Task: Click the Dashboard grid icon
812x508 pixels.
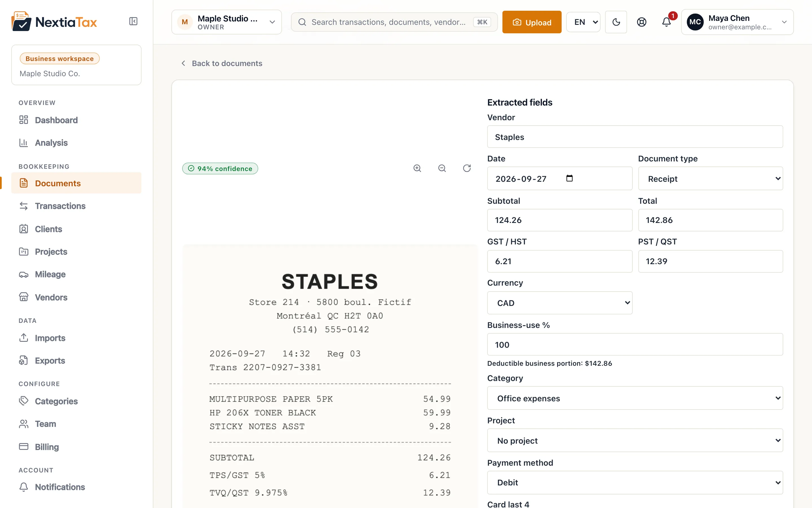Action: click(23, 120)
